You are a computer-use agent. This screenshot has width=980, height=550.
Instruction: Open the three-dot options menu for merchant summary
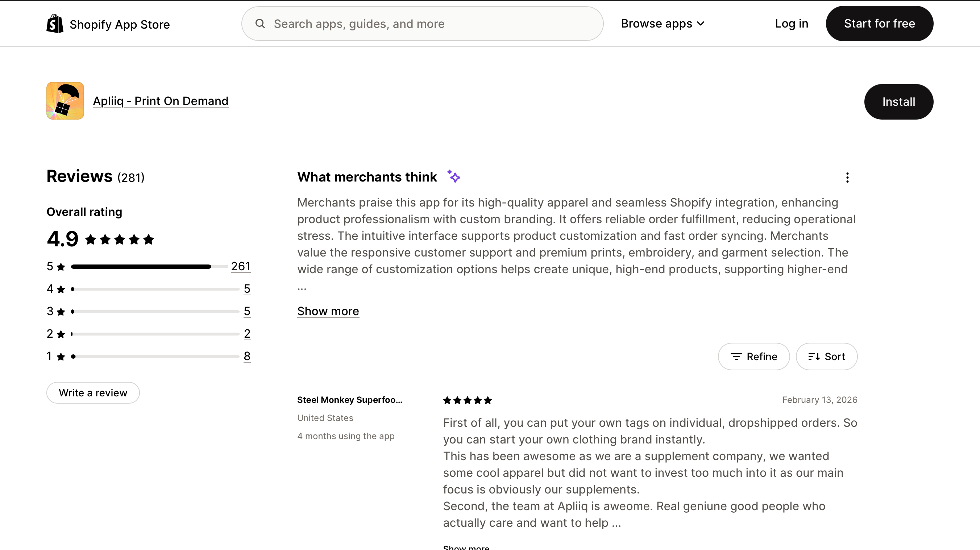(x=847, y=177)
